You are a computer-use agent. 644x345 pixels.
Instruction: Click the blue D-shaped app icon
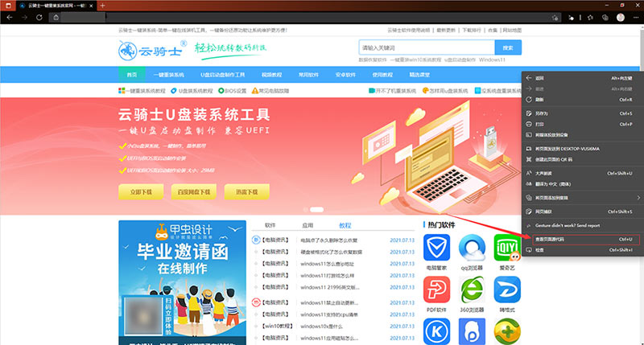tap(507, 290)
